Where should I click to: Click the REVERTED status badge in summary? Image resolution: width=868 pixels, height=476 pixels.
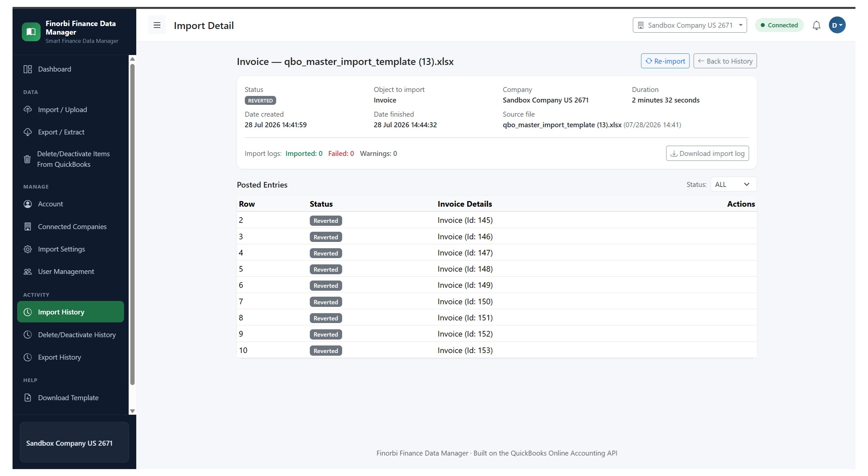click(x=261, y=101)
